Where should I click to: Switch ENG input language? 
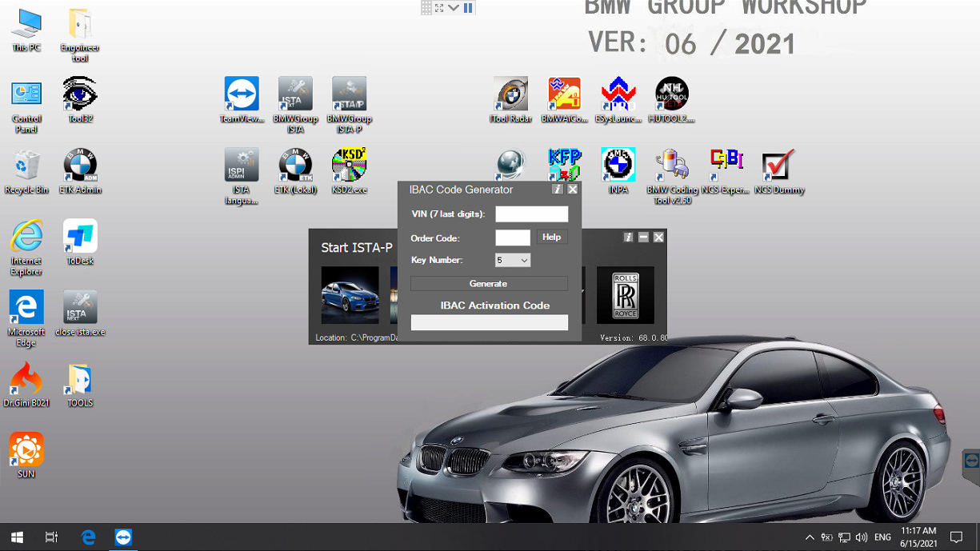(882, 537)
